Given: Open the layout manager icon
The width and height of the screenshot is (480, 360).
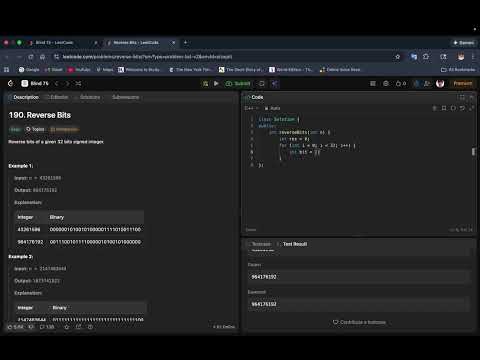Looking at the screenshot, I should pos(373,84).
